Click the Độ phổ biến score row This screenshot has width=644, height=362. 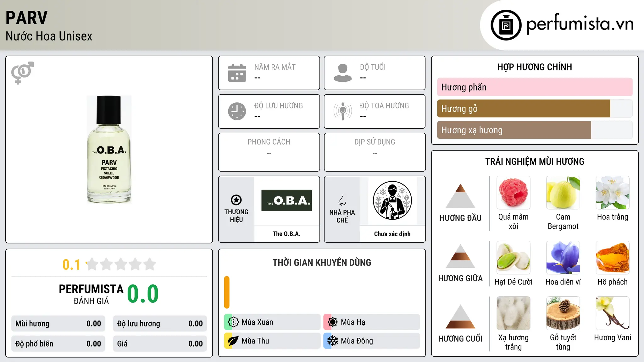[x=58, y=344]
